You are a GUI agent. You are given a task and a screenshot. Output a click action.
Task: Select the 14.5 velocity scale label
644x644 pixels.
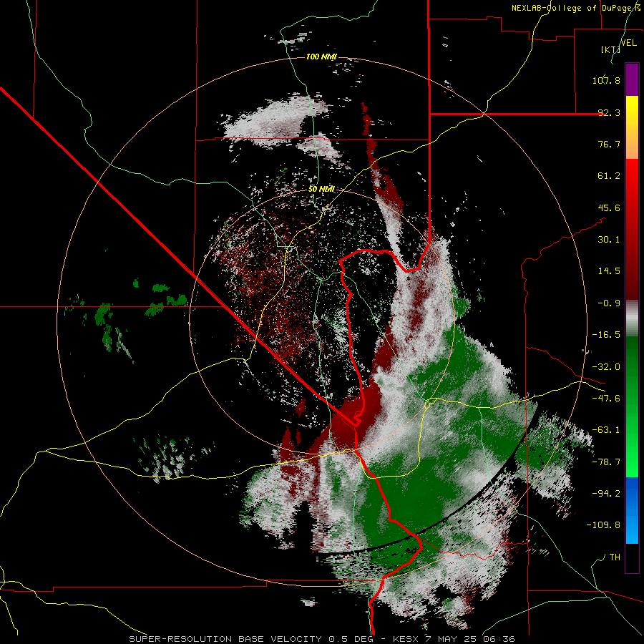click(x=609, y=271)
